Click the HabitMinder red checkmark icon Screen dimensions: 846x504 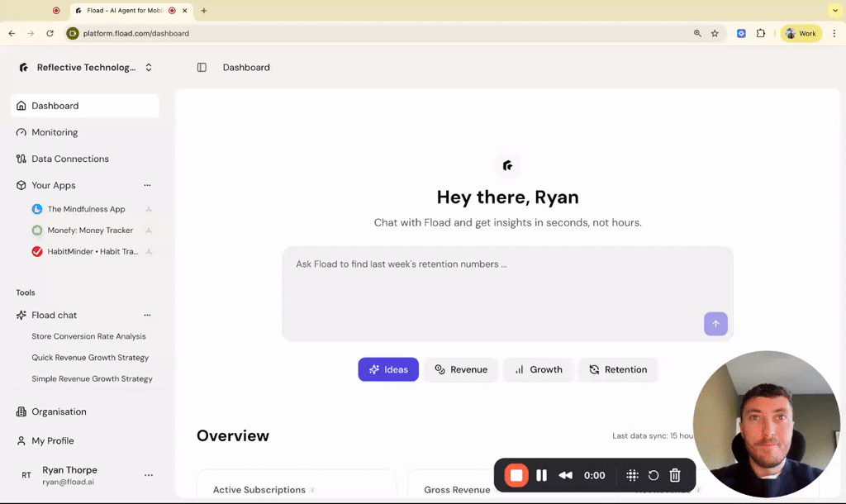point(36,251)
